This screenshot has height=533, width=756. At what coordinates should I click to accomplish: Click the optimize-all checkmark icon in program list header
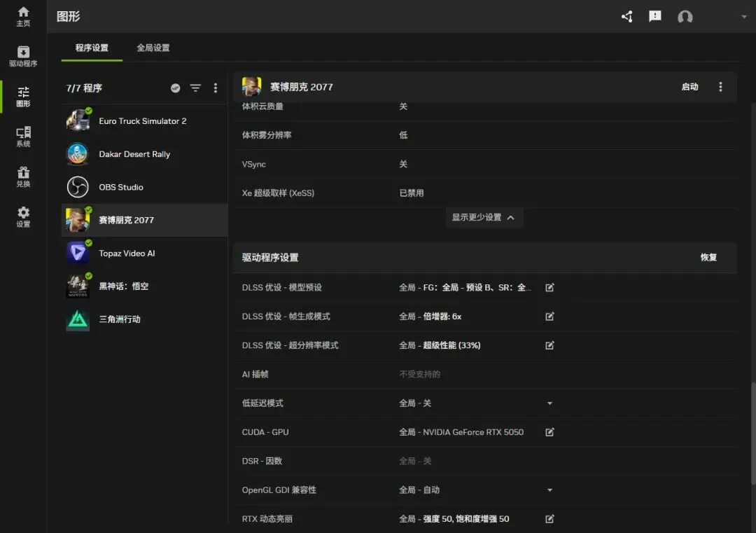(x=176, y=88)
